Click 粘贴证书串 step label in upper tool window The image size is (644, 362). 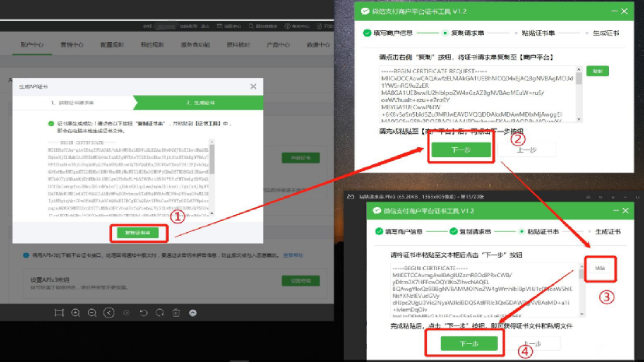click(x=538, y=33)
